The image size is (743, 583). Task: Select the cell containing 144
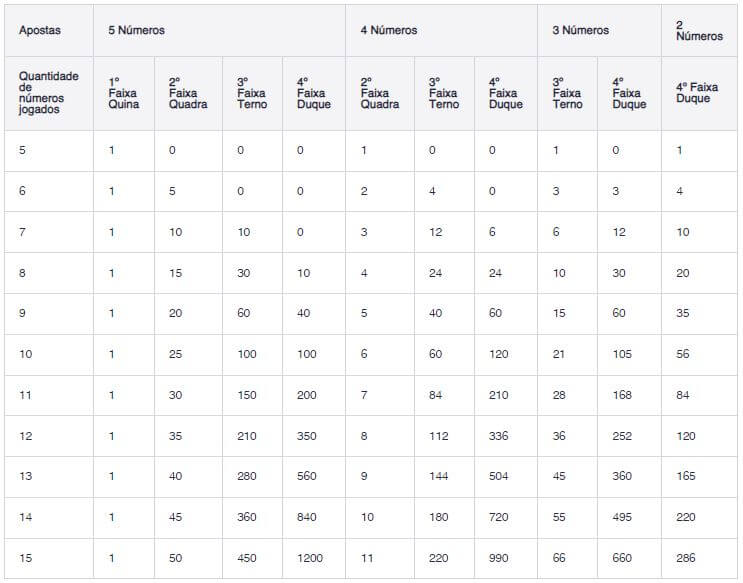click(x=438, y=477)
